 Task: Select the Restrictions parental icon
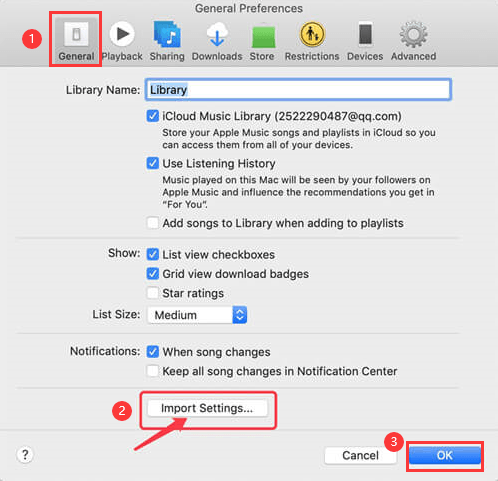(312, 34)
